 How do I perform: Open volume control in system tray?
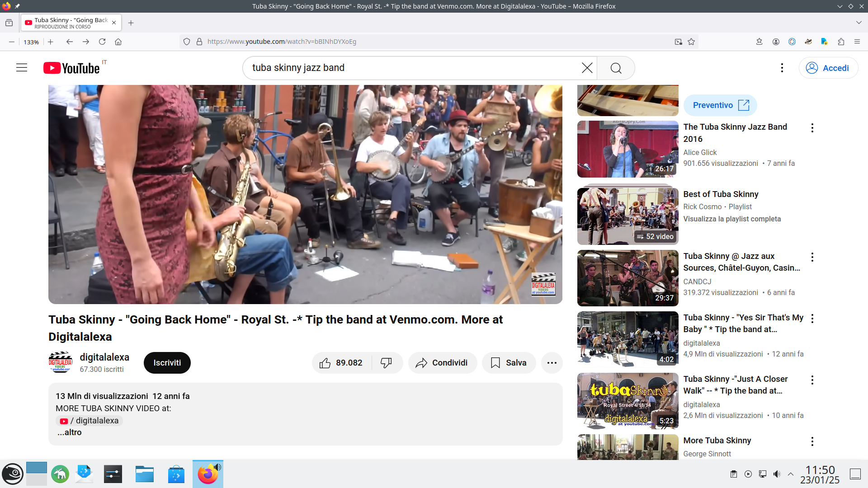point(777,474)
